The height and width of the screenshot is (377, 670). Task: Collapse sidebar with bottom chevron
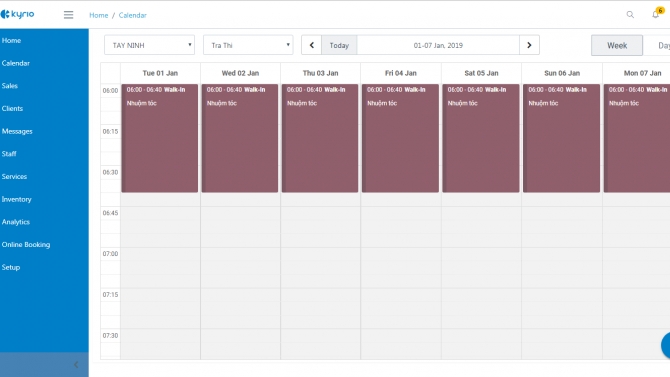click(x=76, y=365)
